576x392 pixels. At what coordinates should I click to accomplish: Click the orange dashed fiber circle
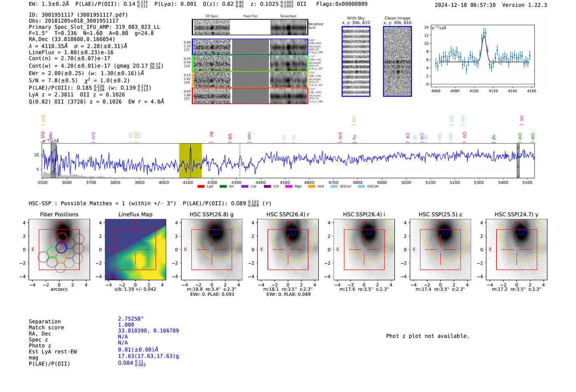point(60,258)
